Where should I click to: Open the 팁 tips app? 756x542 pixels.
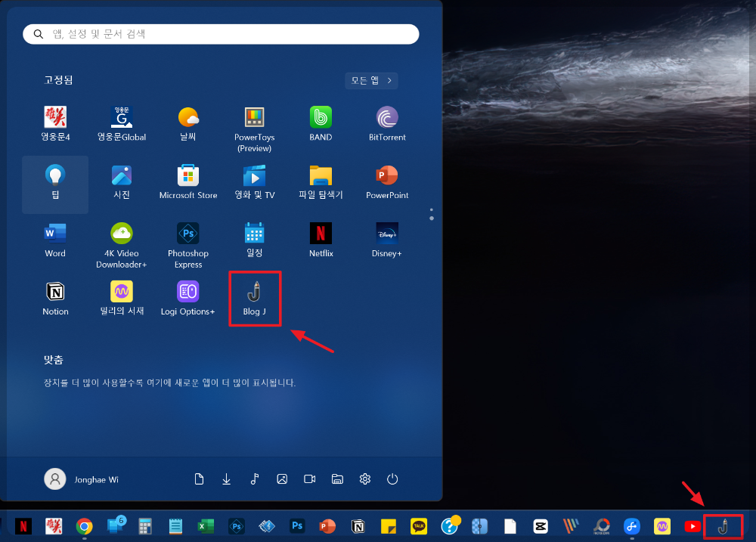tap(55, 184)
